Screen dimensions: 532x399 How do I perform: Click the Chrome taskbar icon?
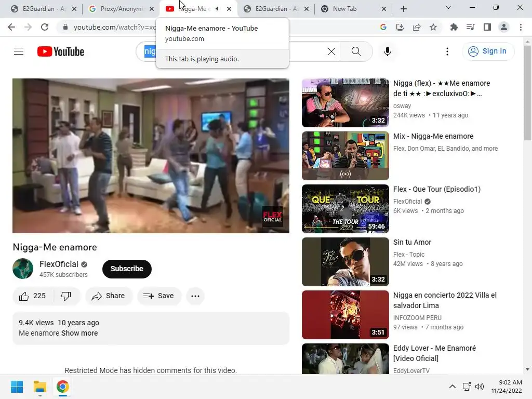click(x=62, y=387)
